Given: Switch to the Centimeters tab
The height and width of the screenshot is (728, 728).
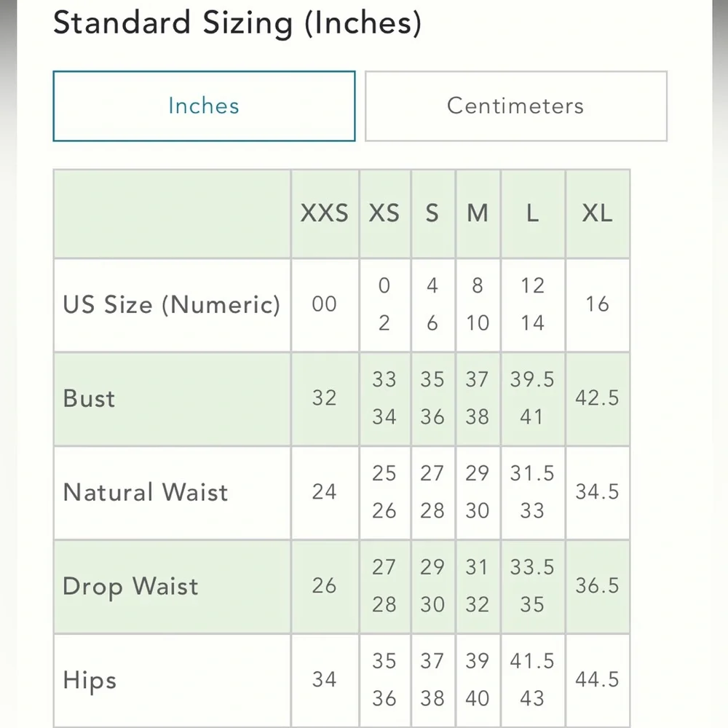Looking at the screenshot, I should 515,106.
